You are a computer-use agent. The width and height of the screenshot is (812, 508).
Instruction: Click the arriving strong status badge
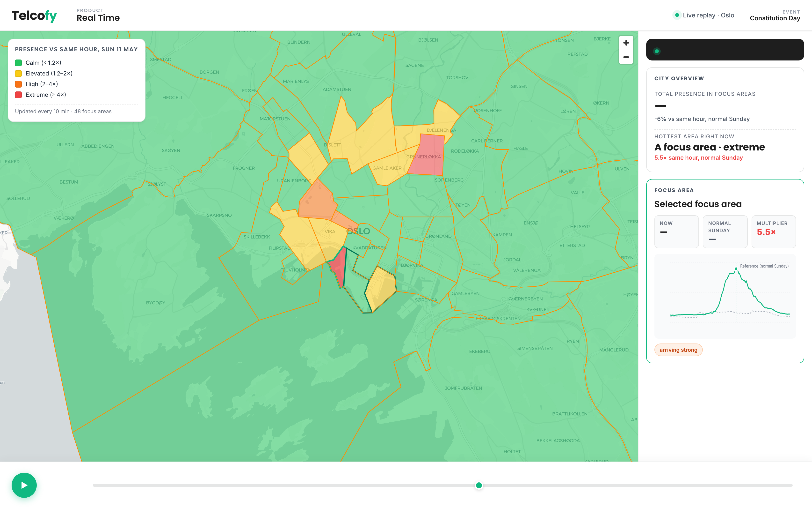coord(678,350)
